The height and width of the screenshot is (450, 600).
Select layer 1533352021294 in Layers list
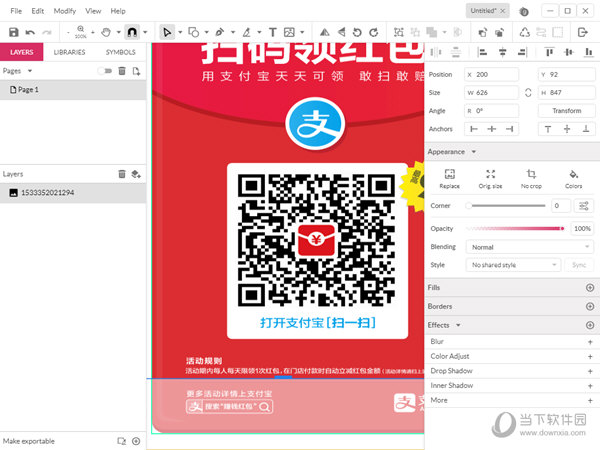pyautogui.click(x=73, y=193)
